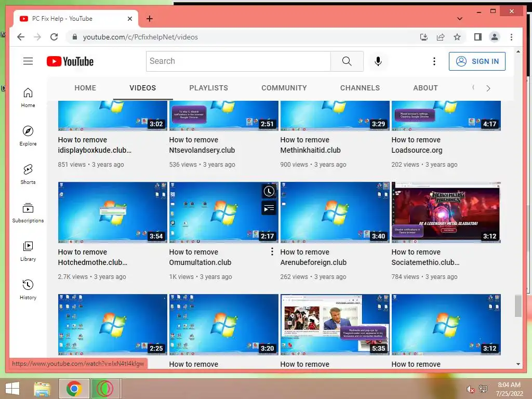532x399 pixels.
Task: Open the CHANNELS tab
Action: [x=360, y=88]
